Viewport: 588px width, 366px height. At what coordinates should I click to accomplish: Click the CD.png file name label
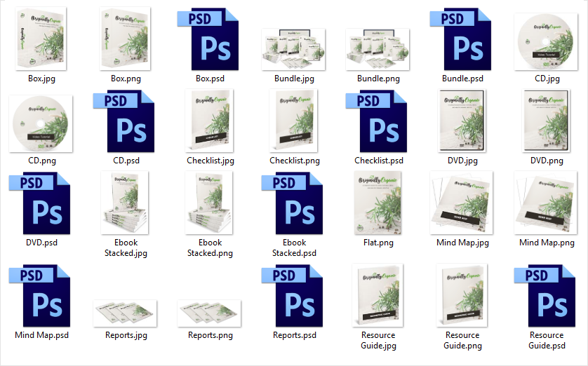click(x=41, y=161)
